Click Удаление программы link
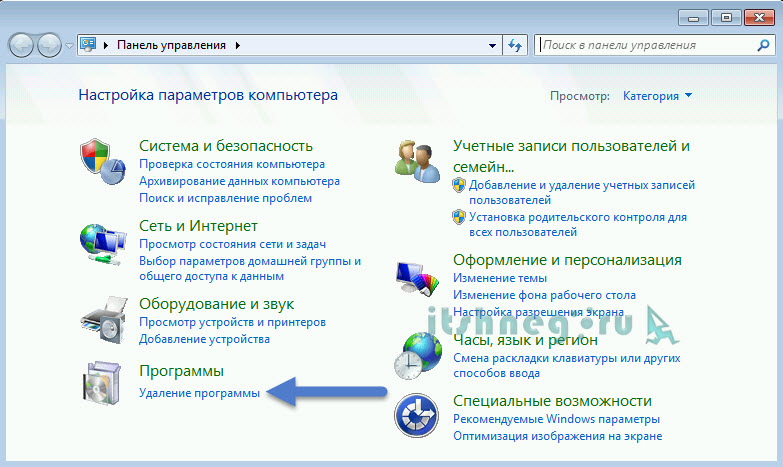Screen dimensions: 783x467 click(199, 393)
